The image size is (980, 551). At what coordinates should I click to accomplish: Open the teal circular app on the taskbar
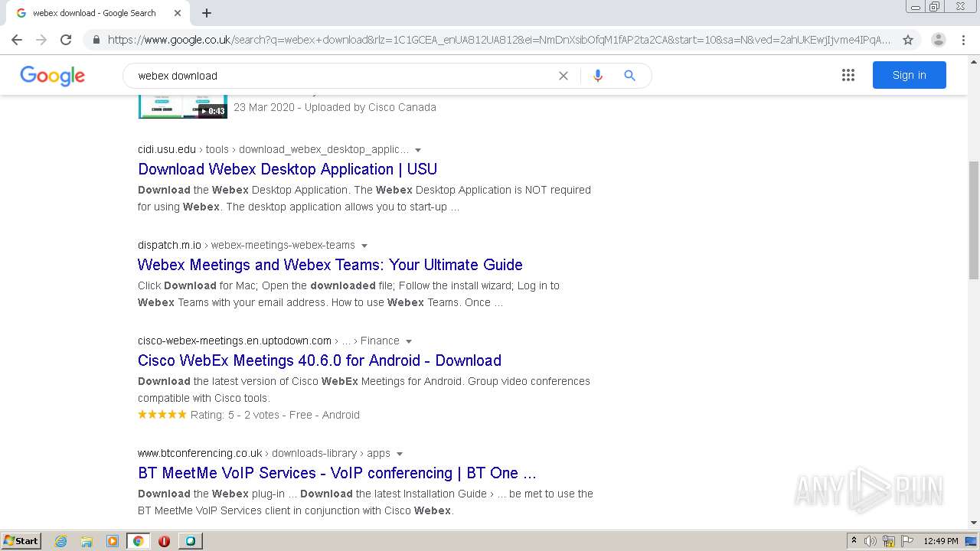190,541
